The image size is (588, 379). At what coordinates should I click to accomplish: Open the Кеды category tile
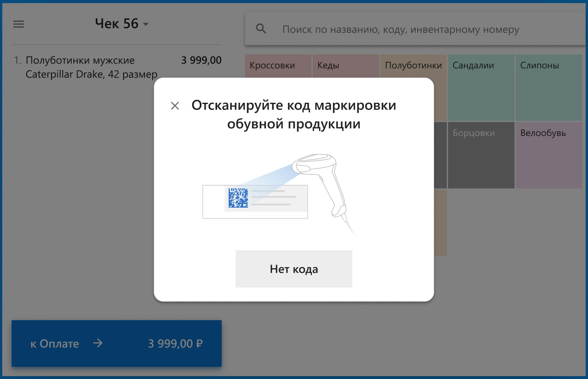click(345, 66)
